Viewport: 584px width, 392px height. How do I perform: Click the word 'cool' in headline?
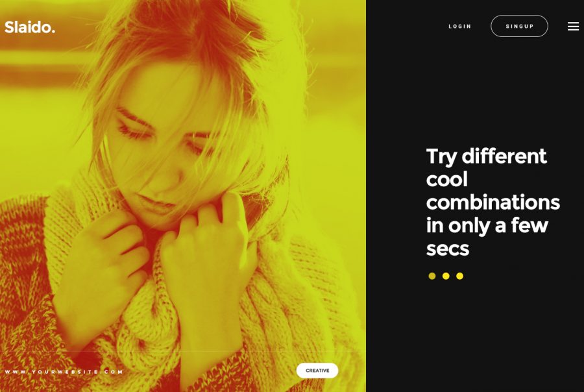[447, 180]
